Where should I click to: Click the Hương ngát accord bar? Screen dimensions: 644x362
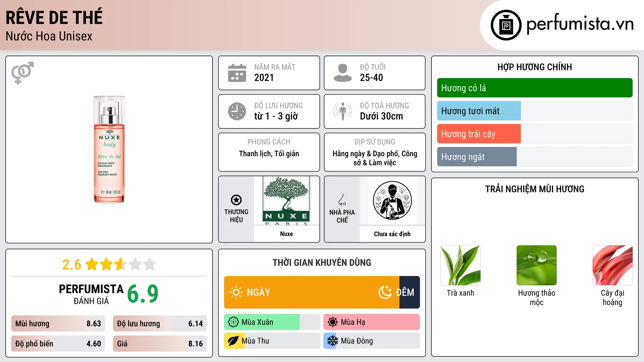click(535, 157)
